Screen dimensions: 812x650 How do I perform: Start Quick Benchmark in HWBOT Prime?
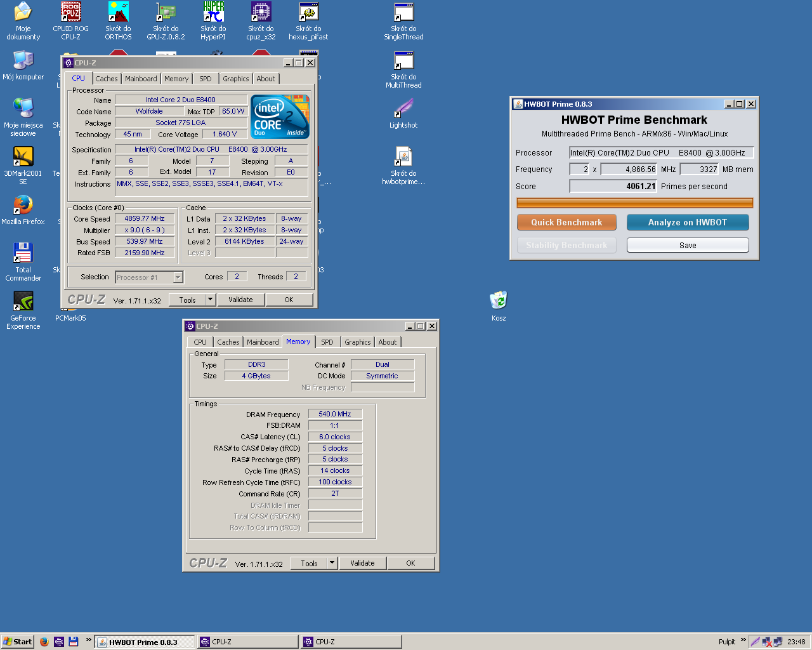pyautogui.click(x=566, y=222)
